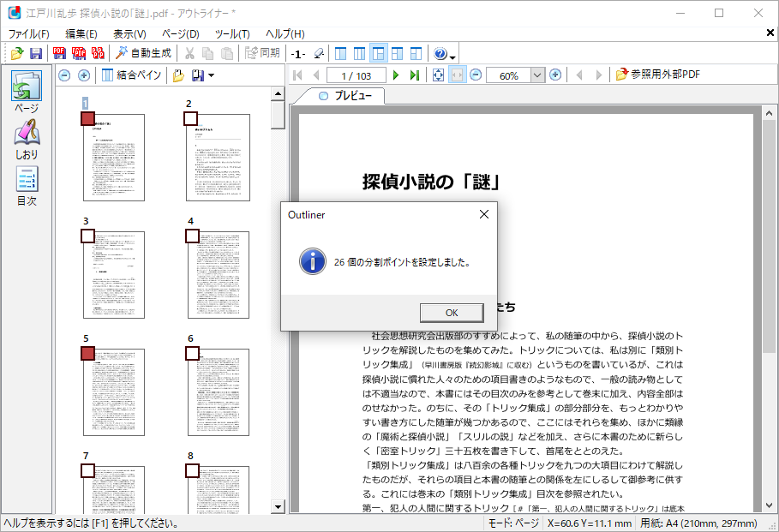Toggle the split marker on page 1
This screenshot has width=779, height=532.
[88, 119]
